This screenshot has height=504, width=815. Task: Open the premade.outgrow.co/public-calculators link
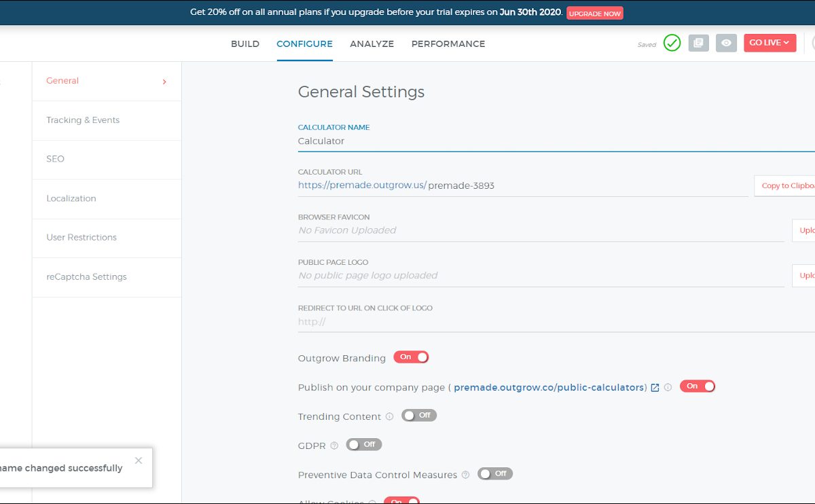(x=549, y=387)
